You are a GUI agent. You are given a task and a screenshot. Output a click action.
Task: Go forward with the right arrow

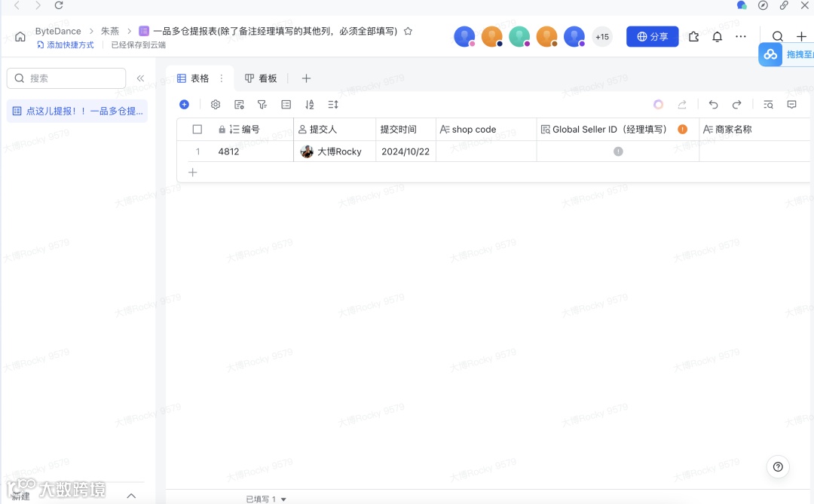[x=38, y=5]
